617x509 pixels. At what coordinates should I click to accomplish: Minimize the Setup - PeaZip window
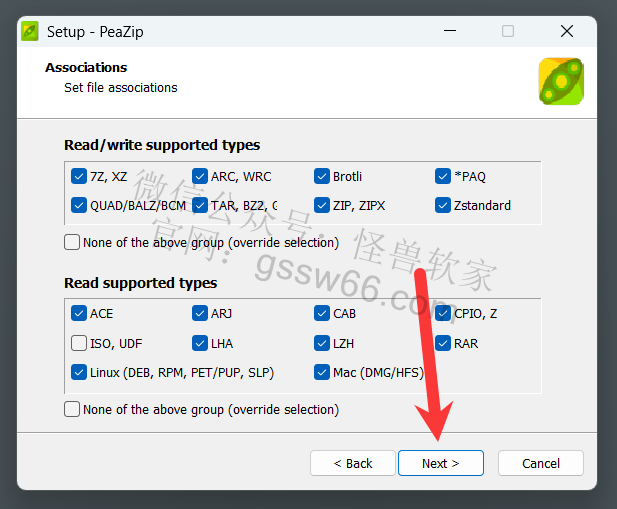[x=450, y=31]
